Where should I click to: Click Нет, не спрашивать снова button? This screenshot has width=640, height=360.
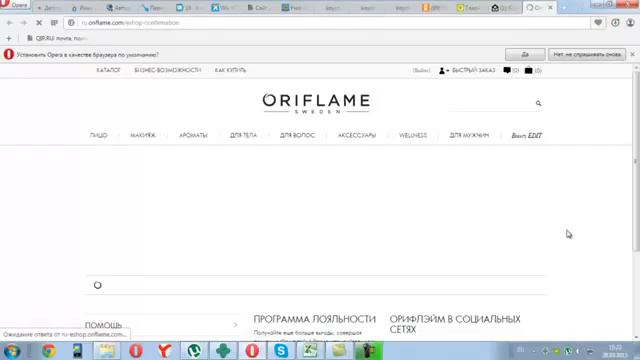(587, 54)
